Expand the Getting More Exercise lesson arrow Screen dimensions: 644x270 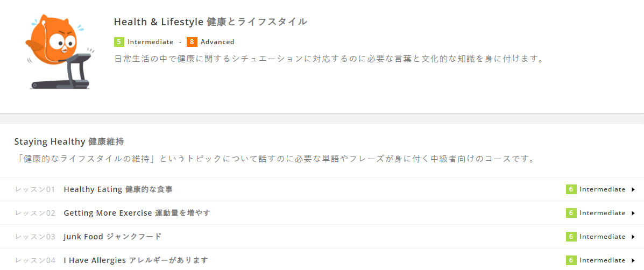(633, 213)
